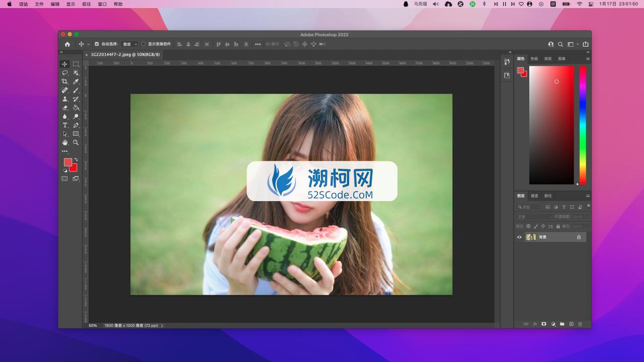Open the Properties panel icon
644x362 pixels.
pos(507,75)
